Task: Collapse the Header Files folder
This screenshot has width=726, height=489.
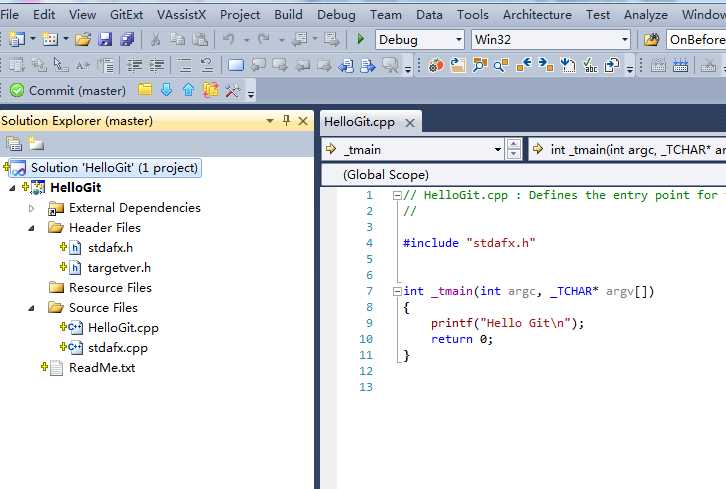Action: pyautogui.click(x=31, y=228)
